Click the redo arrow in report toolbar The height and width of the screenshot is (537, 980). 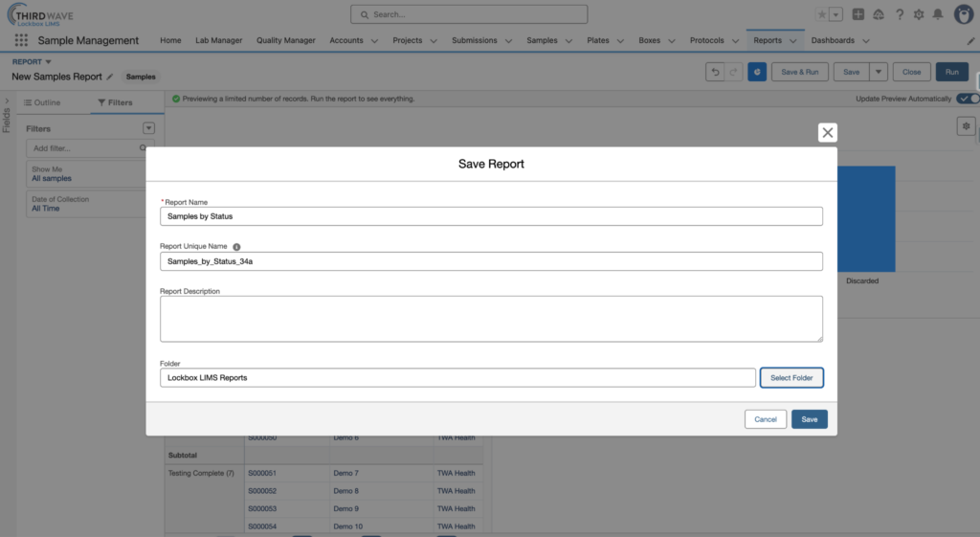point(733,72)
